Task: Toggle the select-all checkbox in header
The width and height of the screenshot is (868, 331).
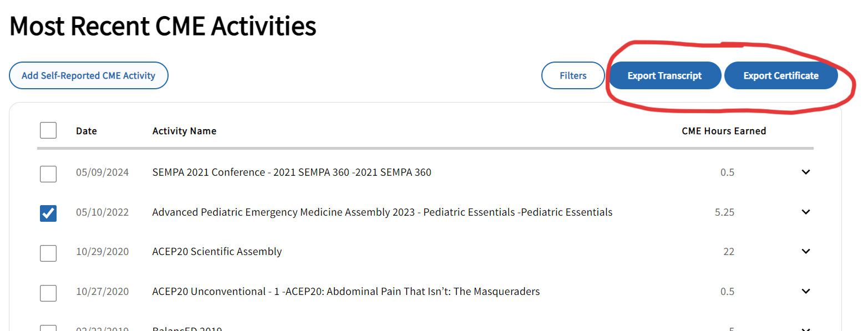Action: click(x=48, y=131)
